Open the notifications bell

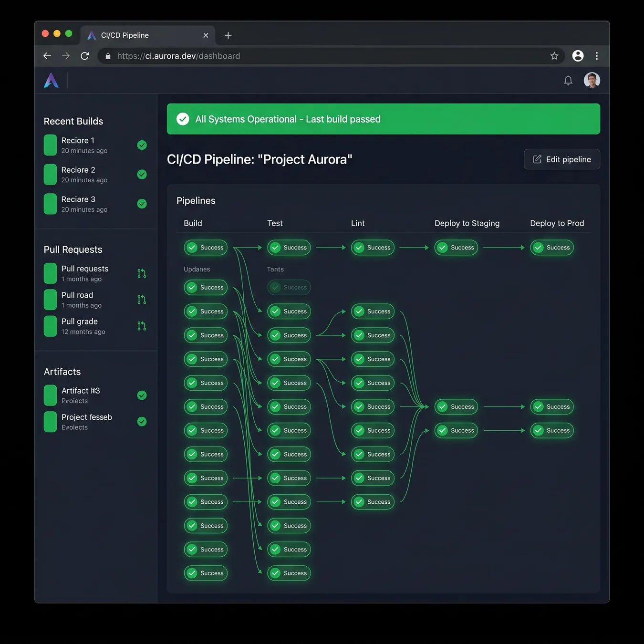pyautogui.click(x=568, y=81)
